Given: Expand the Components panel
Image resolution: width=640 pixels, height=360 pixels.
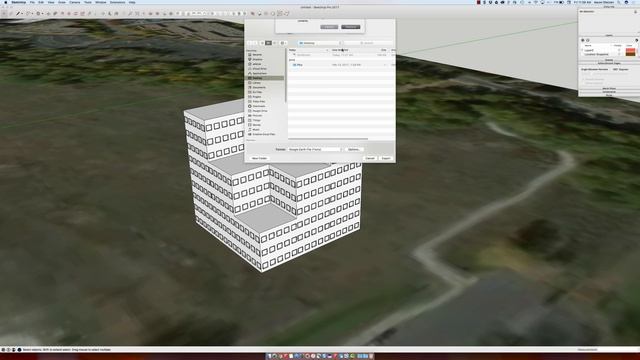Looking at the screenshot, I should click(609, 92).
